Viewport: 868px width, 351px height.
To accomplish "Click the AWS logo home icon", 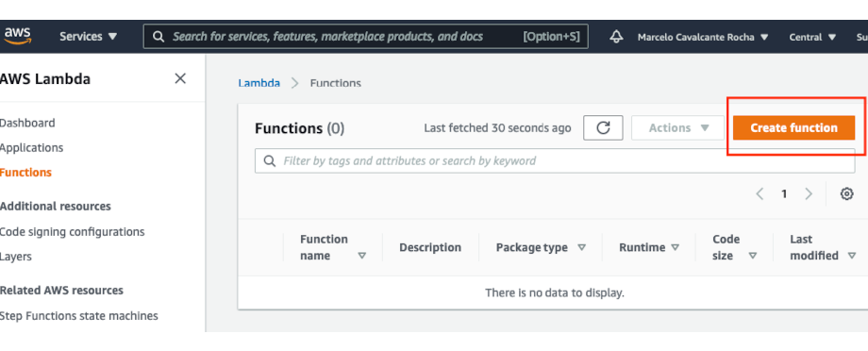I will coord(18,36).
